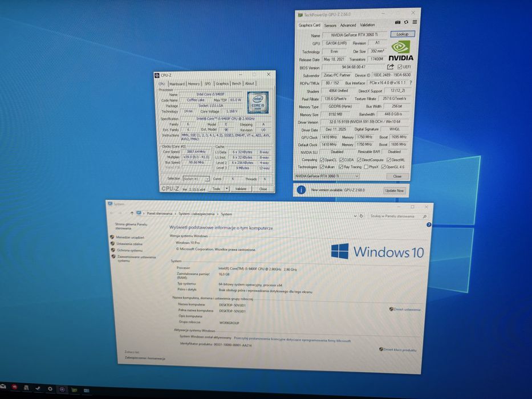Click Panel sterowania in the breadcrumb

[x=160, y=213]
